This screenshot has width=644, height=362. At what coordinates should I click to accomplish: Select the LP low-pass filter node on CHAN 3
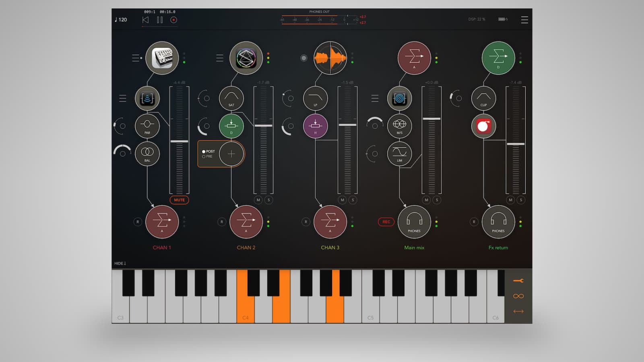point(316,98)
